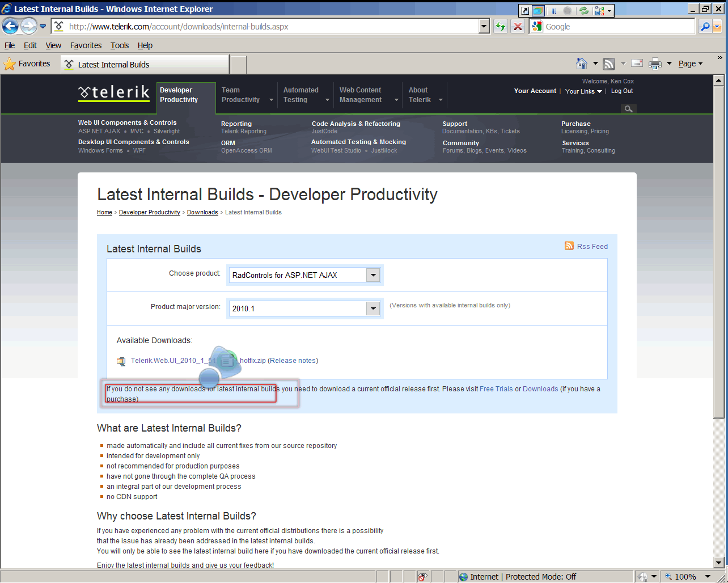
Task: Click the magnifier Search button
Action: 705,27
